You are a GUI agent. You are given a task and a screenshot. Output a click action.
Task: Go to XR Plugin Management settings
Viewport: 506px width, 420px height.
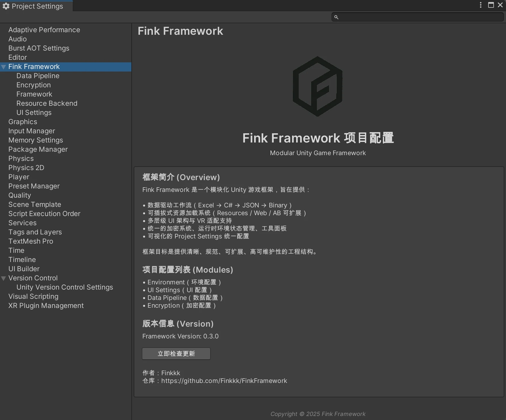click(x=46, y=306)
